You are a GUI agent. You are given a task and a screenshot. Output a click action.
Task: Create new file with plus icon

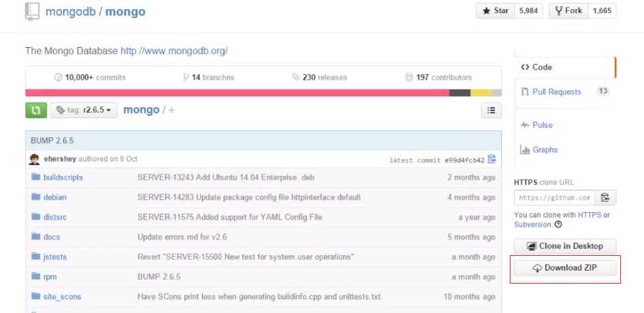click(x=172, y=110)
